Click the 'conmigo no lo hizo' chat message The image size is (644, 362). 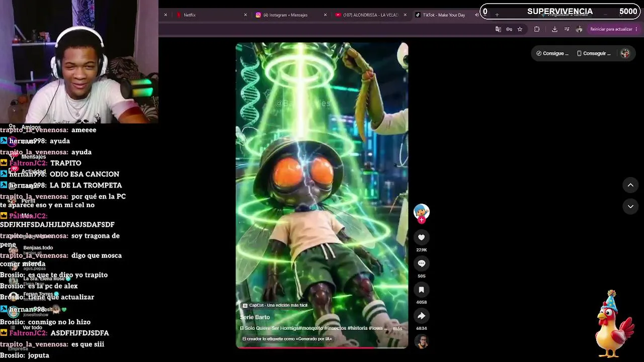(59, 322)
